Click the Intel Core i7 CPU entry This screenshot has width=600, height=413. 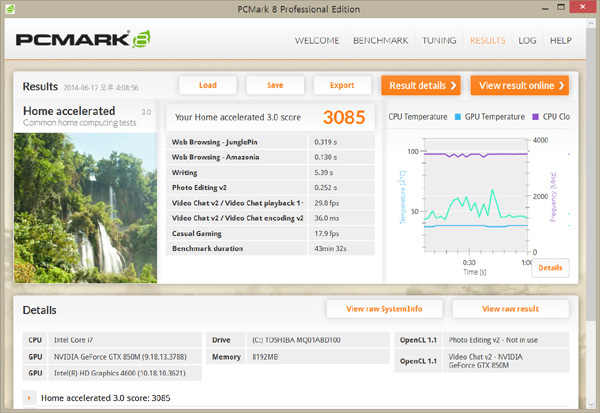(125, 340)
